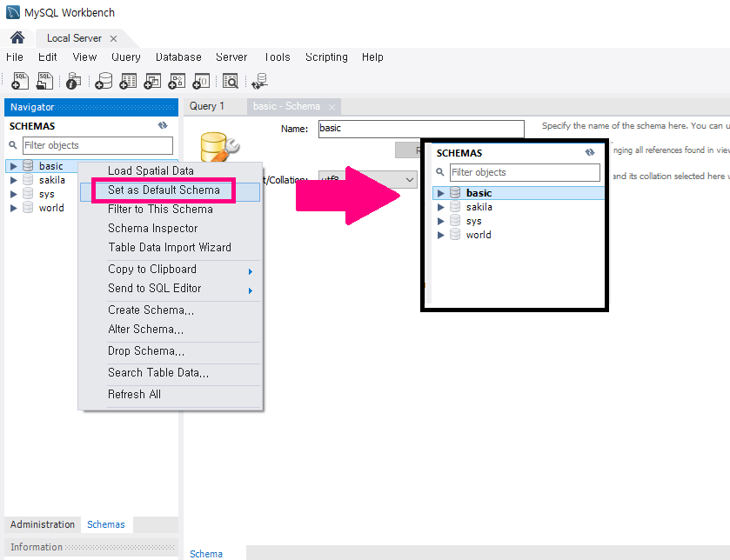Click the world database icon in inset panel
This screenshot has height=560, width=730.
(455, 235)
